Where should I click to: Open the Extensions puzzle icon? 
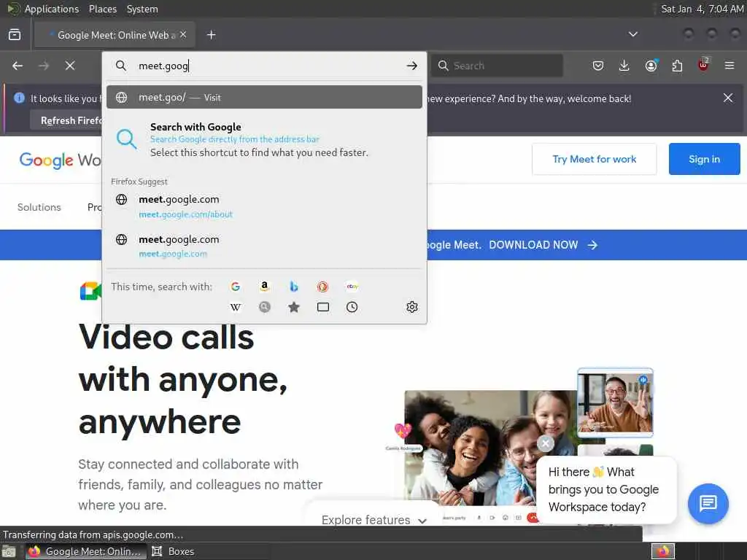point(677,66)
